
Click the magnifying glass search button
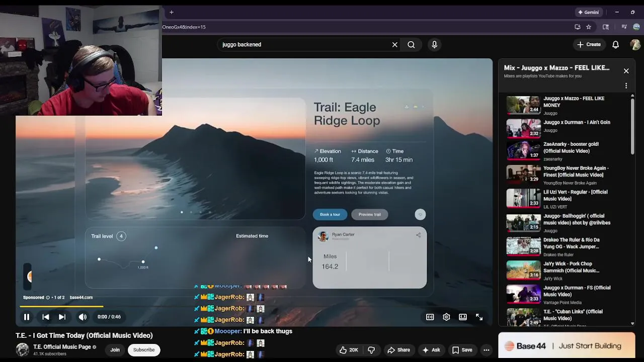[x=411, y=45]
